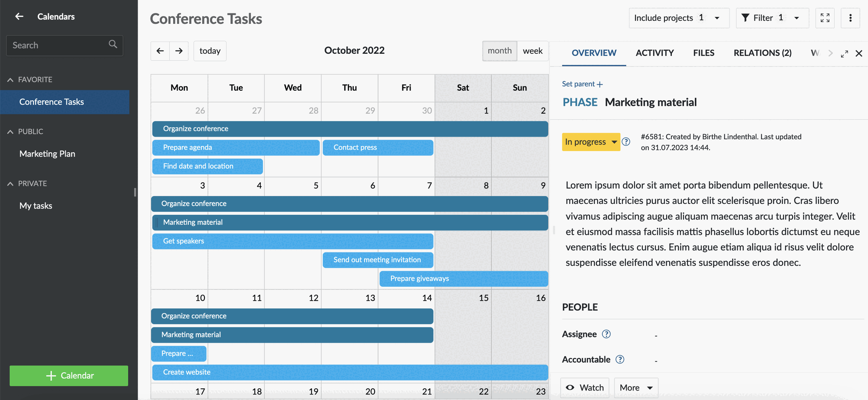Click the Sat column header

pos(463,88)
